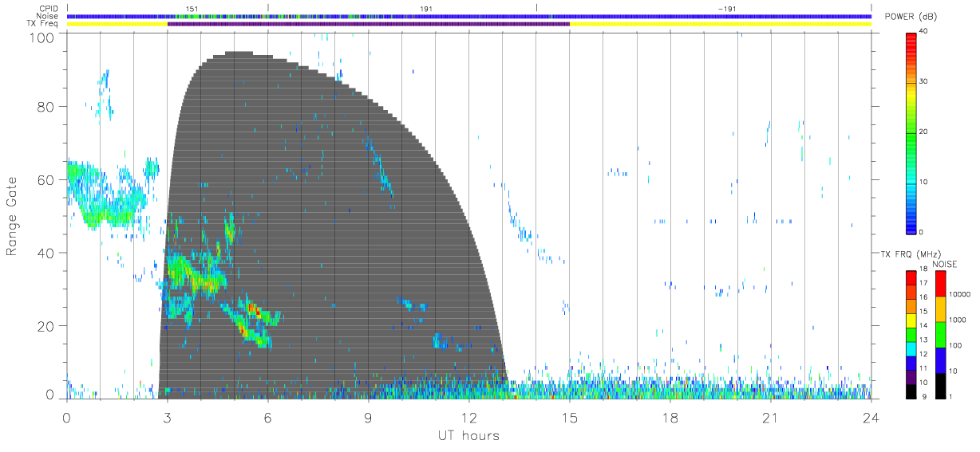
Task: Select the yellow segment of TX FRQ colorbar
Action: click(911, 321)
